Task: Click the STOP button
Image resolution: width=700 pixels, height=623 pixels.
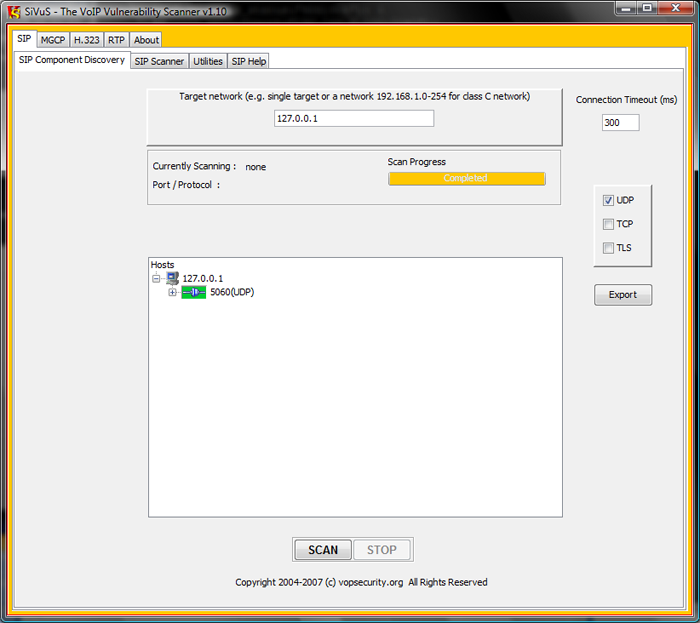Action: point(382,550)
